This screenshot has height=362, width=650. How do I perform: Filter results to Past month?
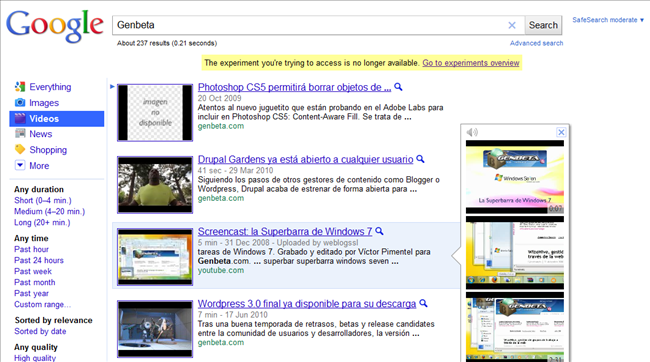(34, 282)
